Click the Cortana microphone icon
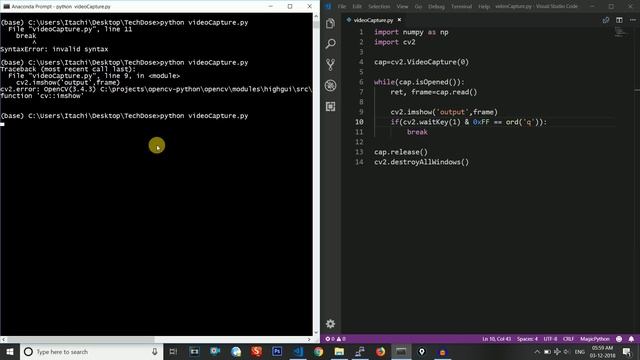640x360 pixels. 155,351
